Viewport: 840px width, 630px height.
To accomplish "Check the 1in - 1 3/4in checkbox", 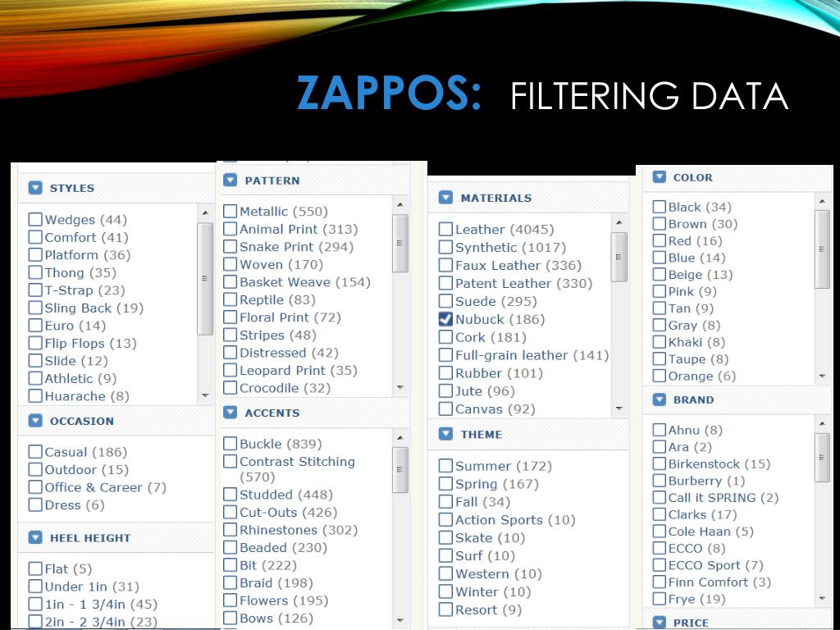I will coord(35,604).
